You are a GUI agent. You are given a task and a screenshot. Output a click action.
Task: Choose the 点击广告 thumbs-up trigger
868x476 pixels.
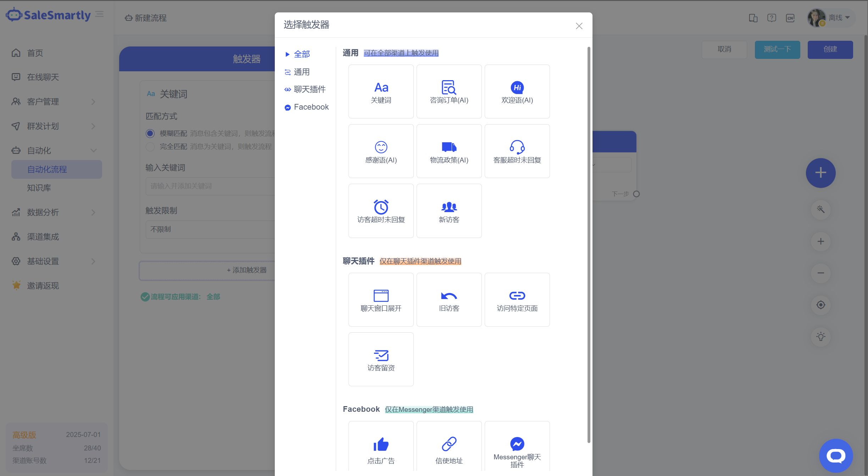click(x=381, y=449)
